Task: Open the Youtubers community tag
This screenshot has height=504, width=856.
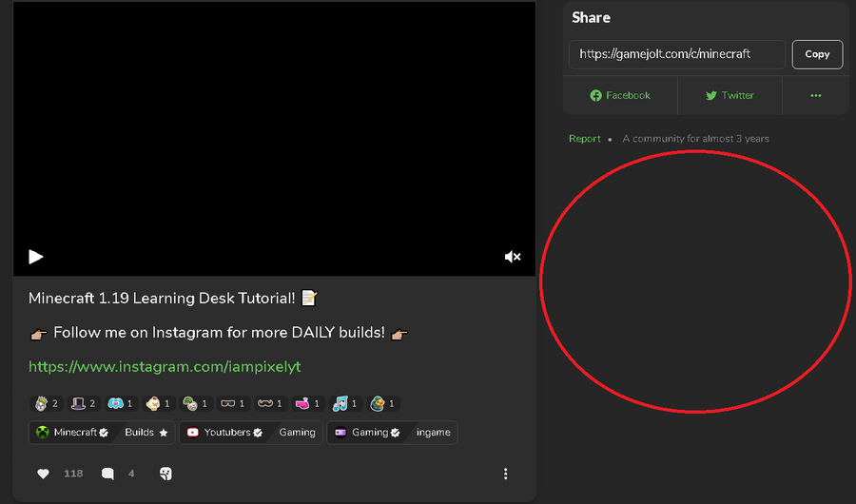Action: click(x=224, y=433)
